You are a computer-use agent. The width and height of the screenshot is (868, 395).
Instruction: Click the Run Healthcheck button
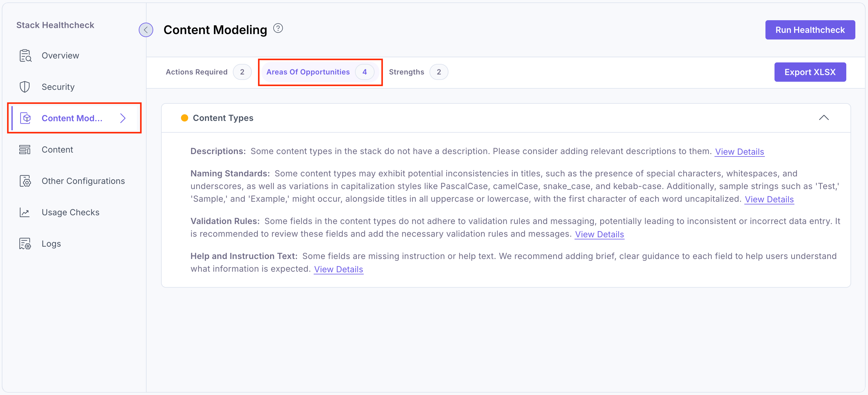coord(810,30)
